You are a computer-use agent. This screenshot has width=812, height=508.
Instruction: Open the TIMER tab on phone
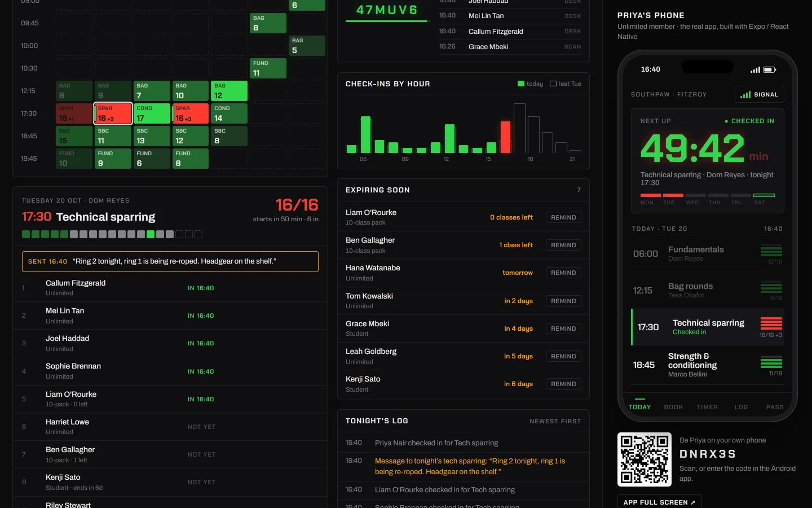[x=707, y=407]
